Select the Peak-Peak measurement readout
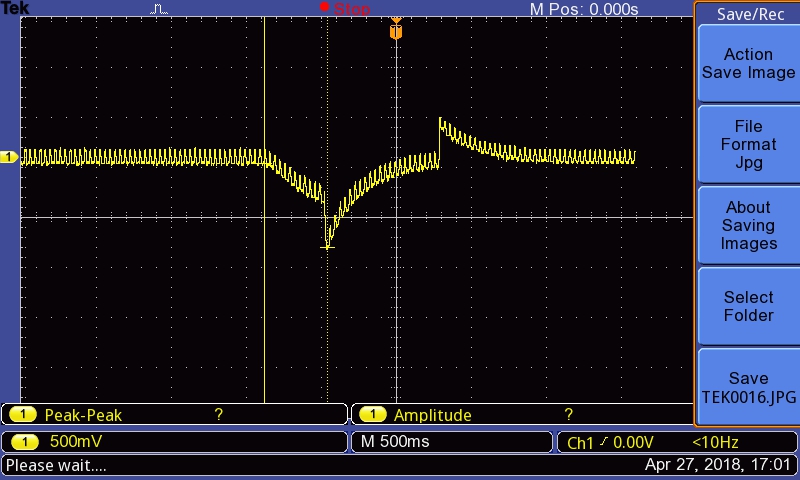The width and height of the screenshot is (800, 480). point(174,414)
